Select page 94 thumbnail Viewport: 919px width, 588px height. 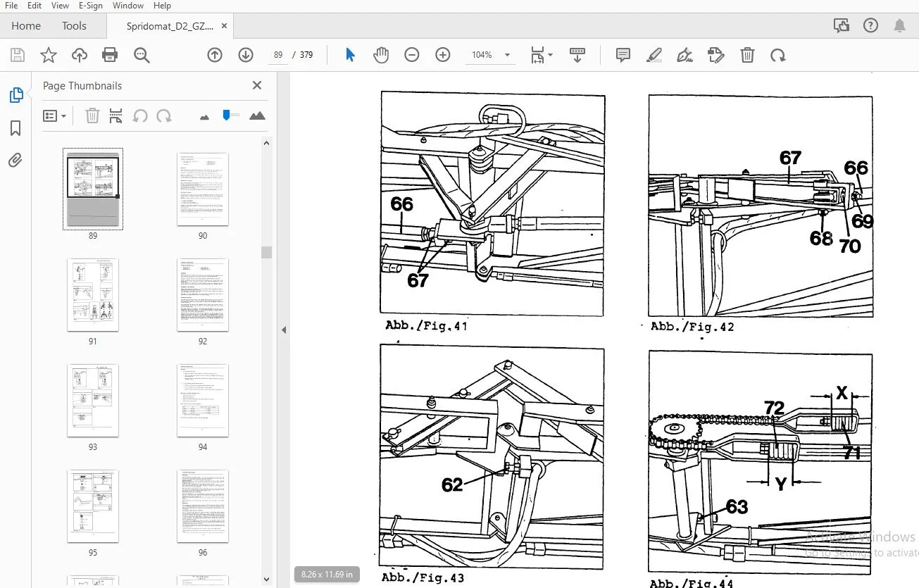[203, 401]
